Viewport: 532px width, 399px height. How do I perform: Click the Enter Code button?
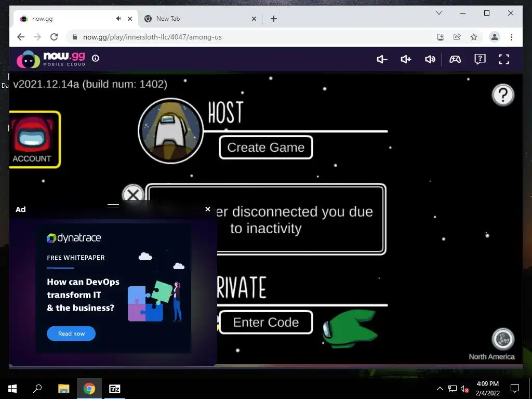(x=265, y=322)
